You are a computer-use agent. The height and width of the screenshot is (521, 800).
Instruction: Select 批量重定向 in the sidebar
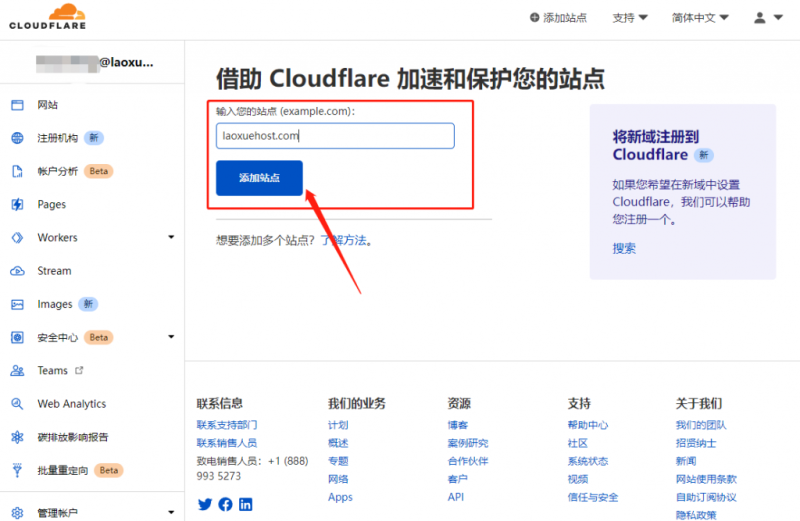click(x=63, y=470)
